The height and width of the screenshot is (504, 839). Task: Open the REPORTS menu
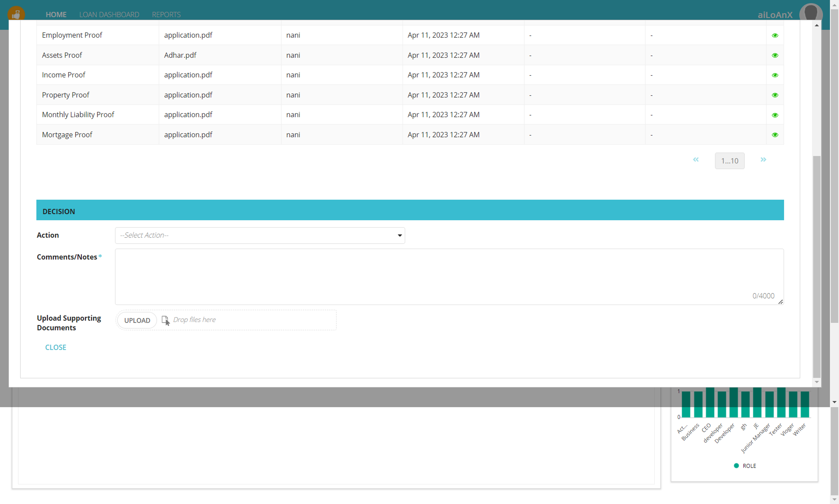tap(166, 15)
